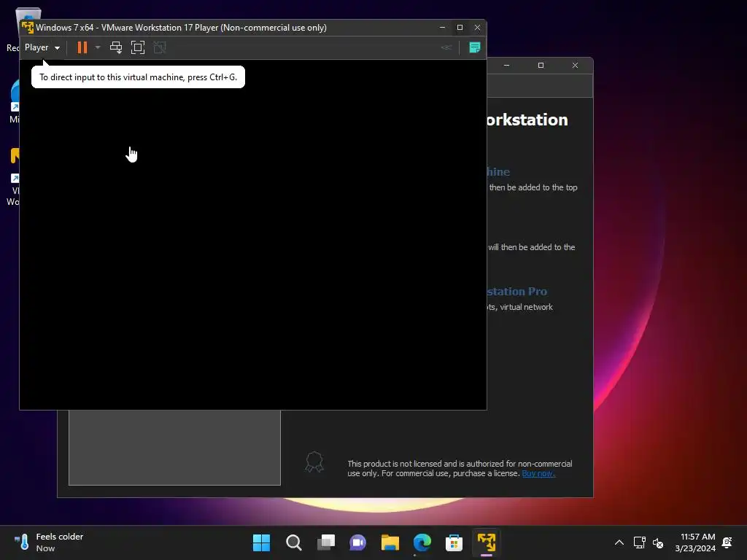Open Microsoft Store from the taskbar
The width and height of the screenshot is (747, 560).
(x=454, y=542)
